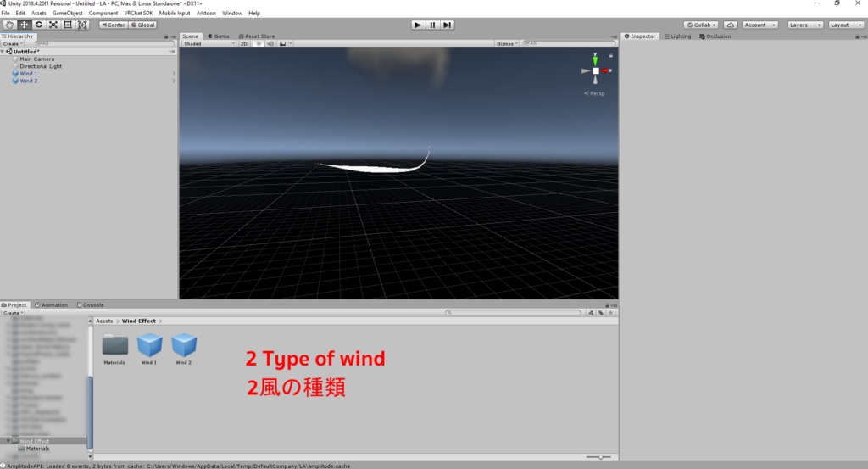Open Wind 2 prefab arrow in Hierarchy
The width and height of the screenshot is (868, 469).
point(174,81)
